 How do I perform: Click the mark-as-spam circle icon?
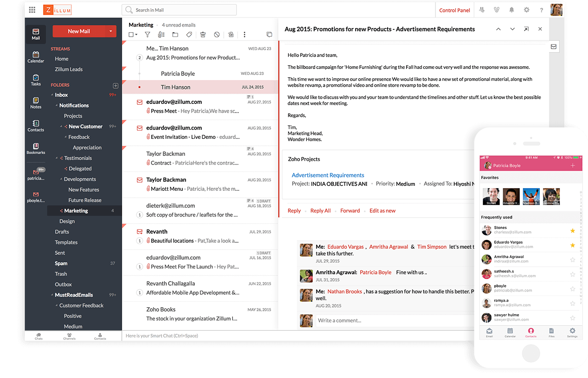[217, 34]
